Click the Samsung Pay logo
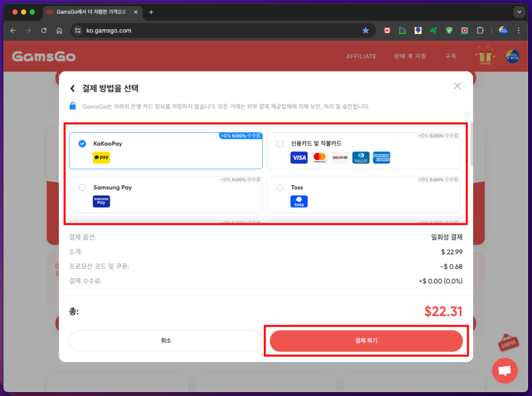The image size is (532, 396). point(101,201)
